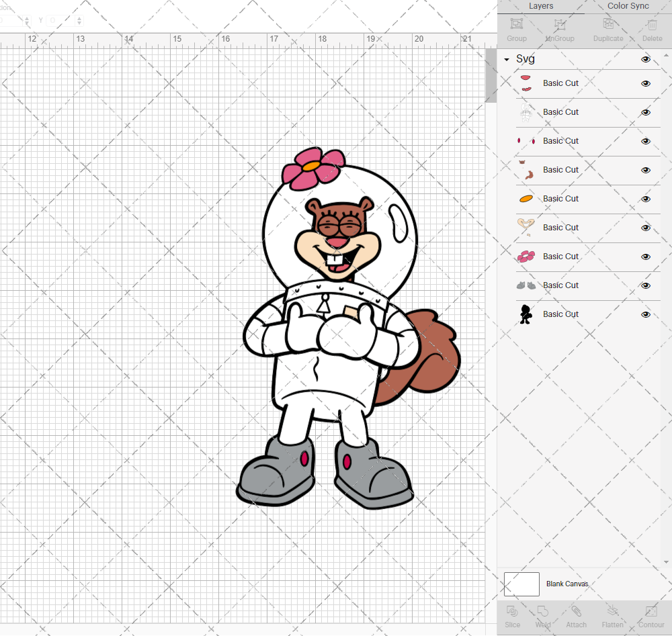Click the Delete trash icon

coord(652,24)
